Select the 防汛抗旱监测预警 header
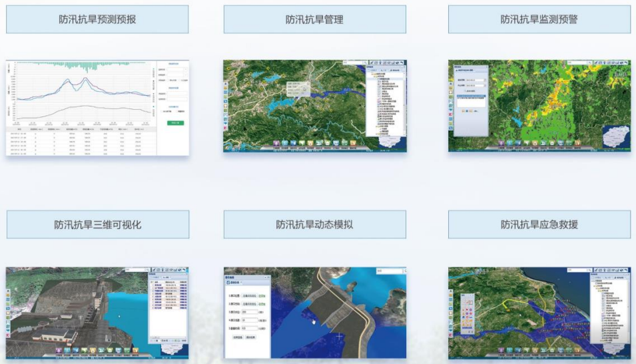This screenshot has width=636, height=364. coord(539,19)
